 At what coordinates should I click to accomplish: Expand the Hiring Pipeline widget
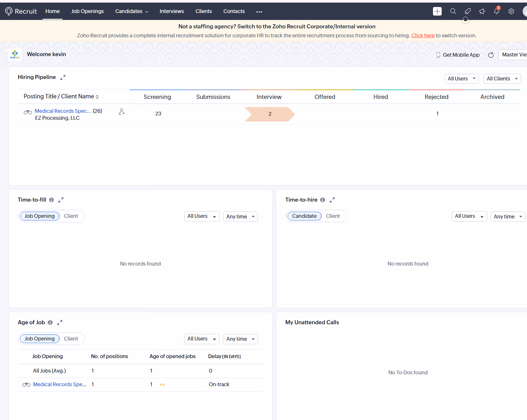(x=63, y=77)
